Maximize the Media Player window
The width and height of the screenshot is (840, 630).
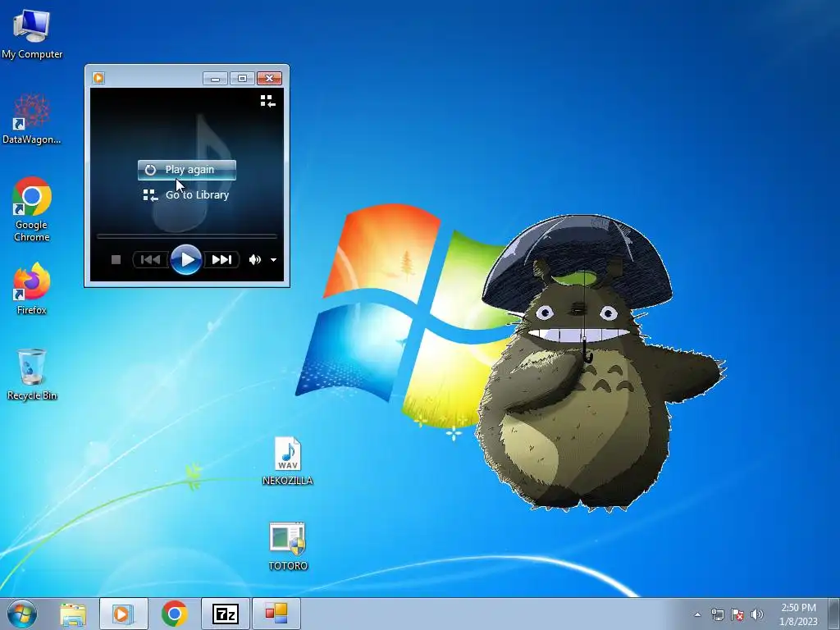(242, 79)
